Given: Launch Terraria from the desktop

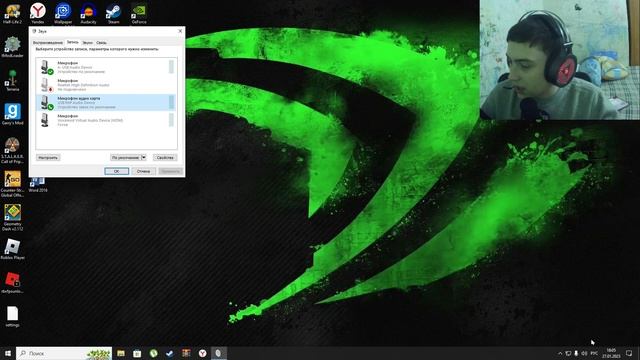Looking at the screenshot, I should pos(12,80).
